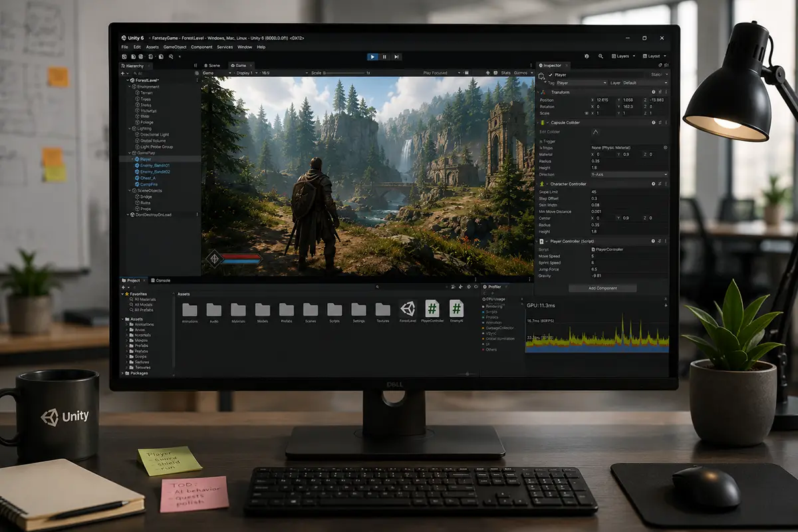This screenshot has width=798, height=532.
Task: Toggle the Player active checkbox in Inspector
Action: (551, 75)
